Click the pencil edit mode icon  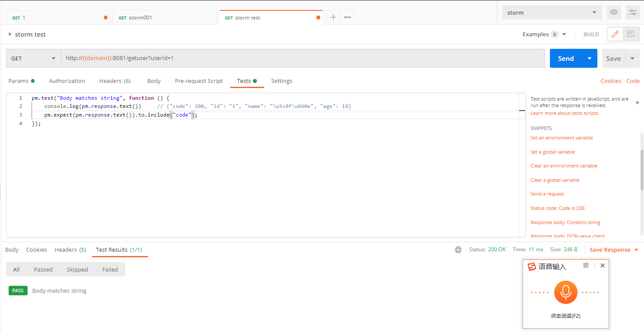(615, 34)
